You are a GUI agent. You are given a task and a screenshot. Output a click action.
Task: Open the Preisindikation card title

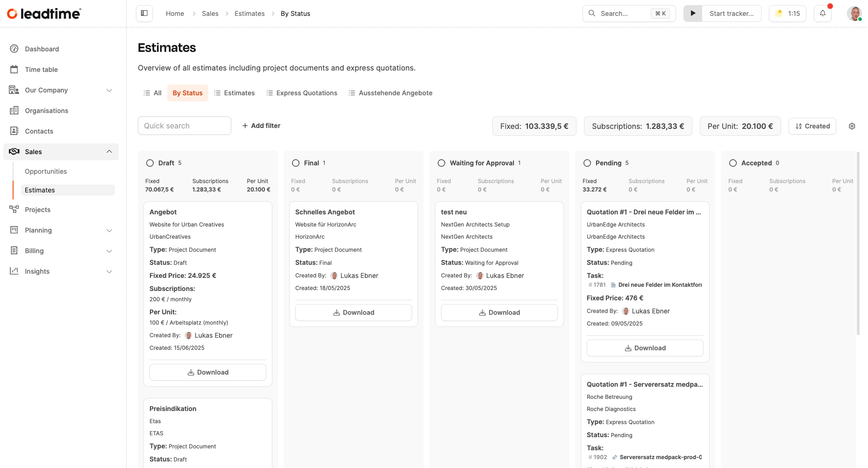point(173,409)
